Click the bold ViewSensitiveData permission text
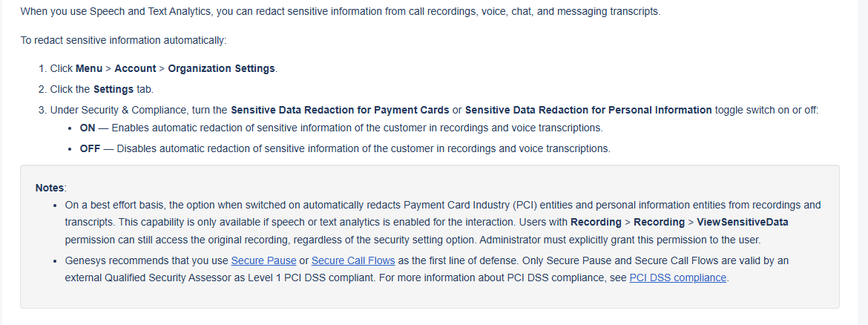 pos(743,222)
